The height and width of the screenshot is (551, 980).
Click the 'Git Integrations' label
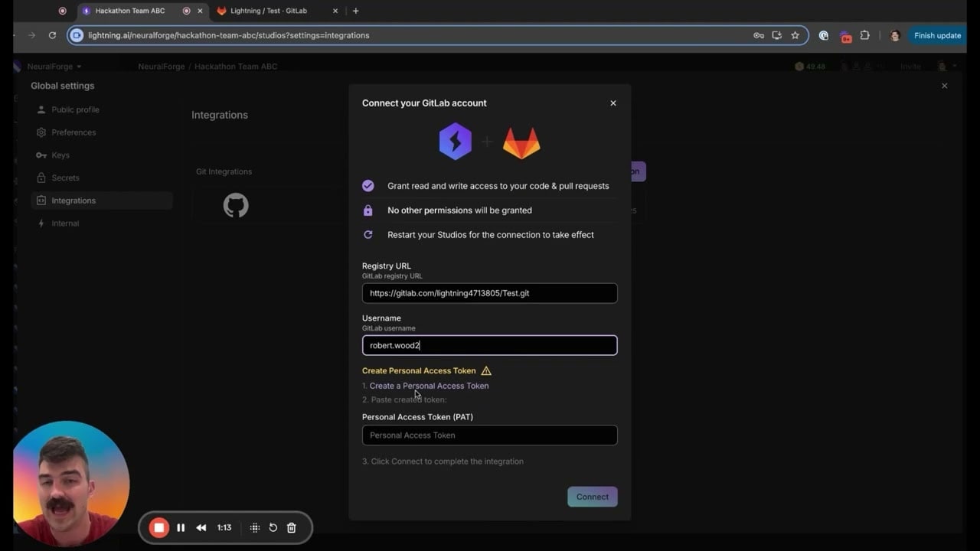tap(224, 171)
